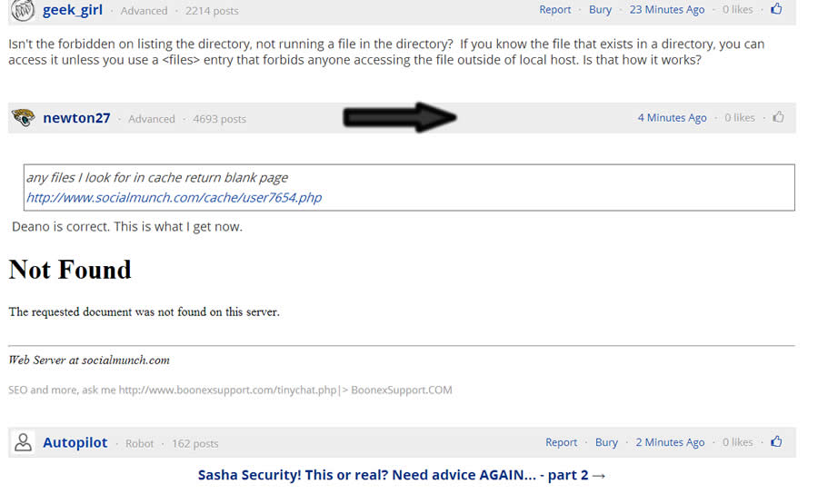The height and width of the screenshot is (504, 818).
Task: Open the '2 Minutes Ago' timestamp link
Action: [670, 442]
